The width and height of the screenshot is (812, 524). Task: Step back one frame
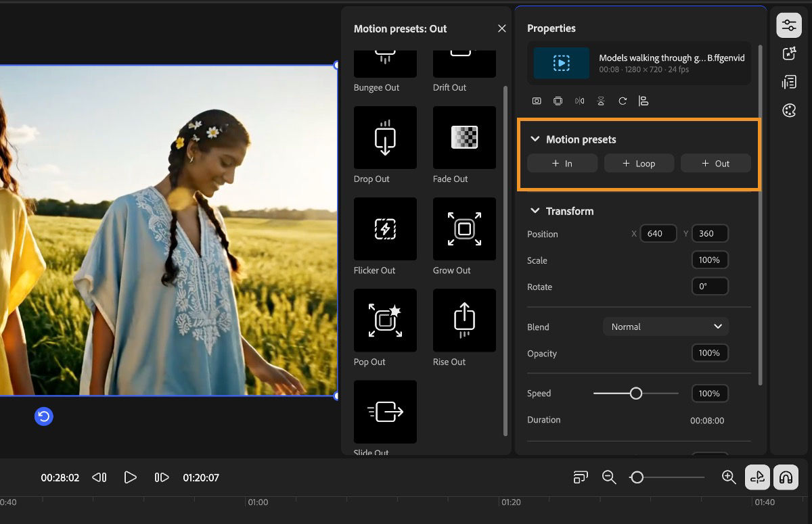(x=99, y=477)
